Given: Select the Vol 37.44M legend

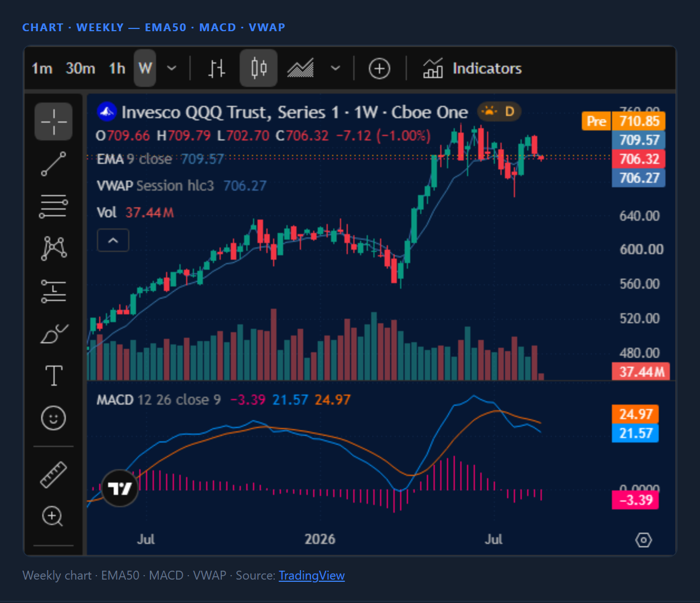Looking at the screenshot, I should coord(135,212).
